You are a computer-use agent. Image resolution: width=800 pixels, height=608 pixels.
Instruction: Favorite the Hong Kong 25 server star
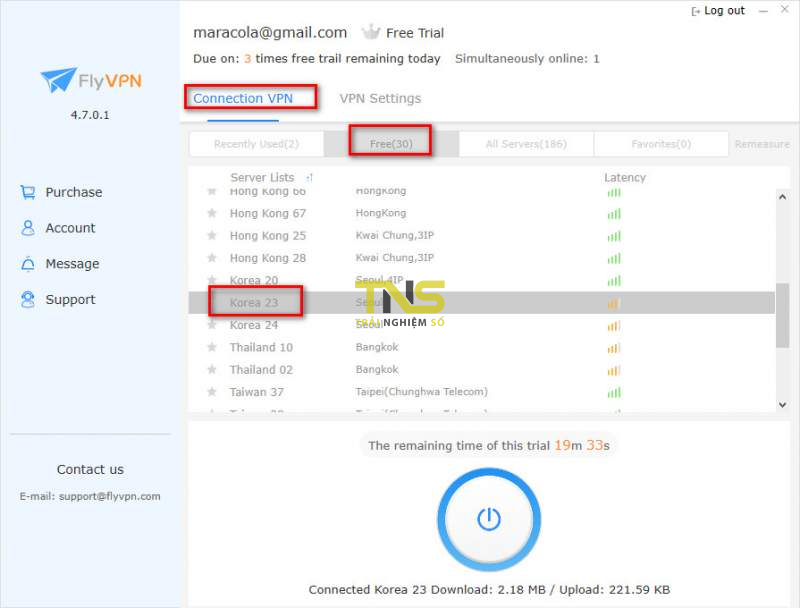point(212,235)
